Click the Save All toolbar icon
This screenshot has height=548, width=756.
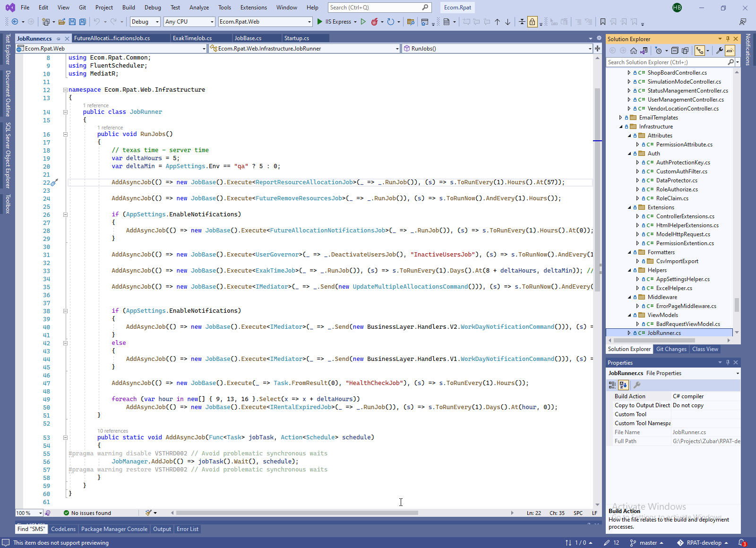pos(83,22)
